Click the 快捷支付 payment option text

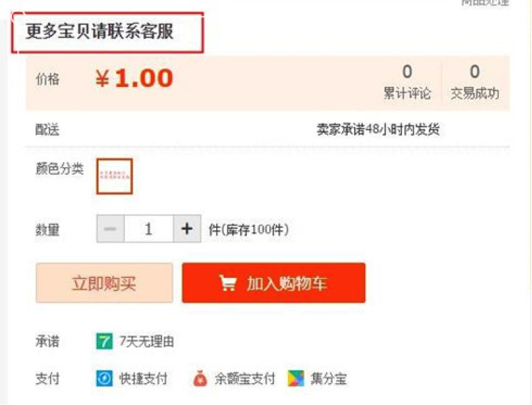coord(143,379)
